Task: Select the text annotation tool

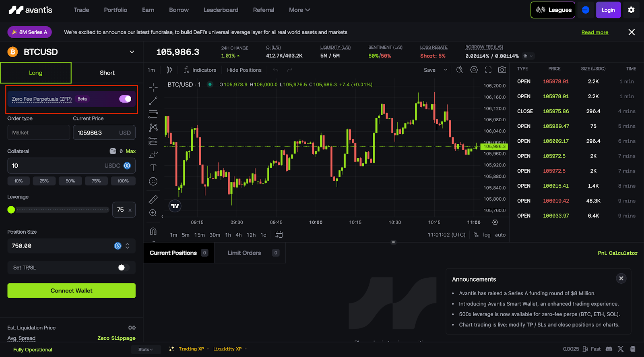Action: (153, 168)
